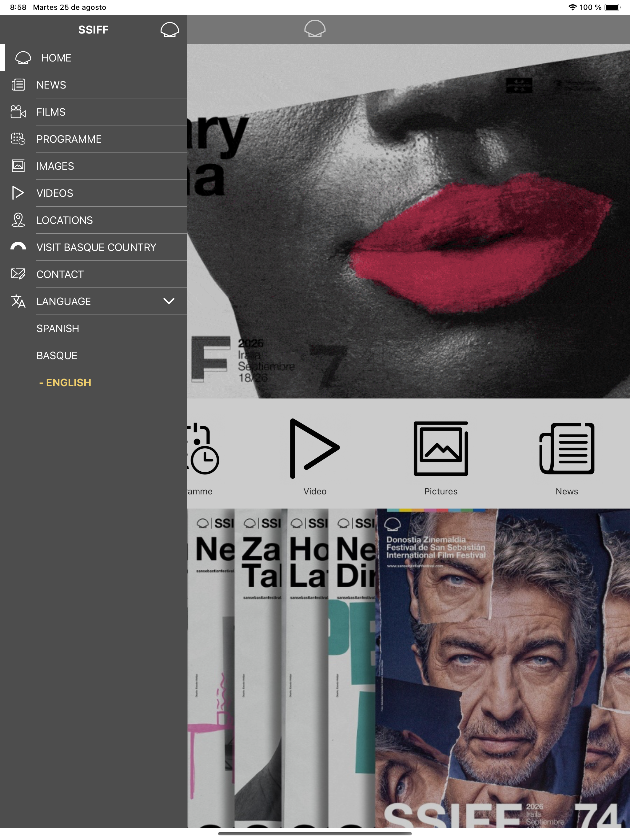
Task: Tap the News label on home screen
Action: pyautogui.click(x=567, y=491)
